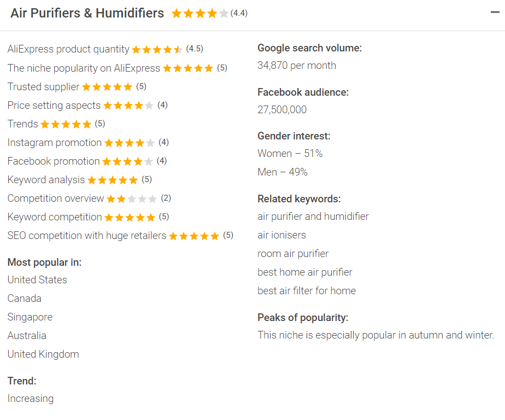
Task: Click the 'room air purifier' keyword
Action: coord(293,253)
